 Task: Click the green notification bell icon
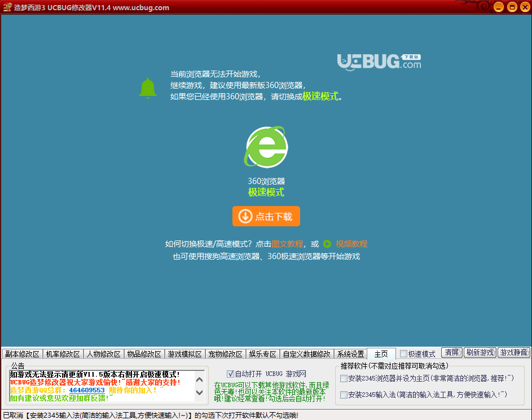point(148,88)
